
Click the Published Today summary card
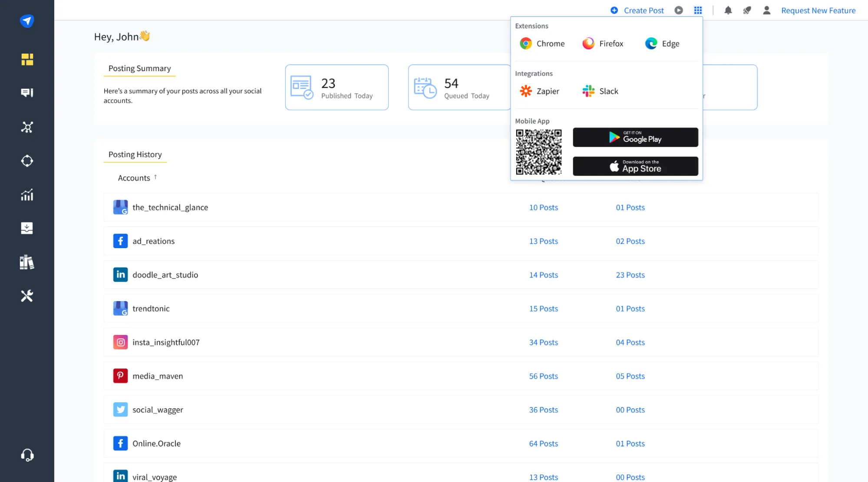pos(337,87)
